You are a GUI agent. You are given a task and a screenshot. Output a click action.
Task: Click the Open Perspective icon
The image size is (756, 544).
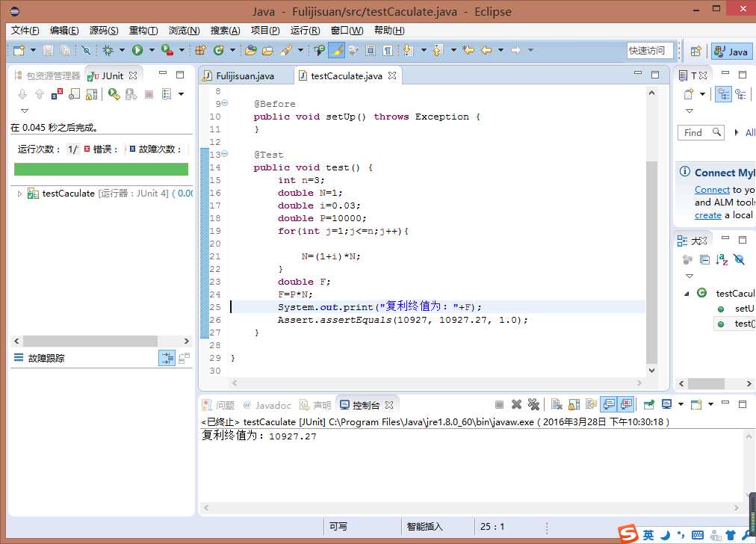point(695,51)
